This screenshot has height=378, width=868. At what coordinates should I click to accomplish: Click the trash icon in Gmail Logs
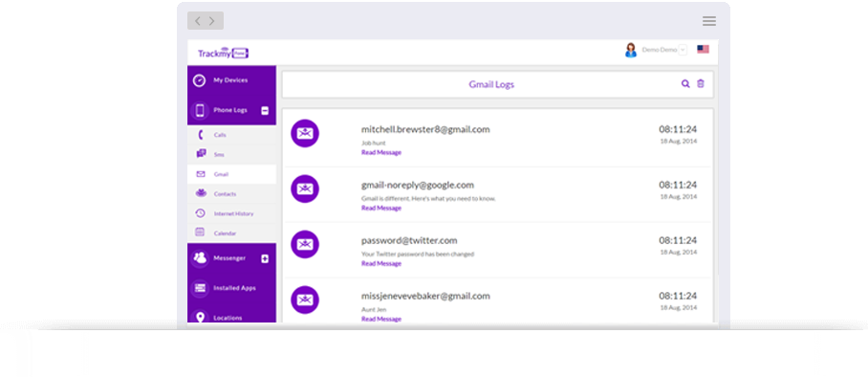click(701, 83)
